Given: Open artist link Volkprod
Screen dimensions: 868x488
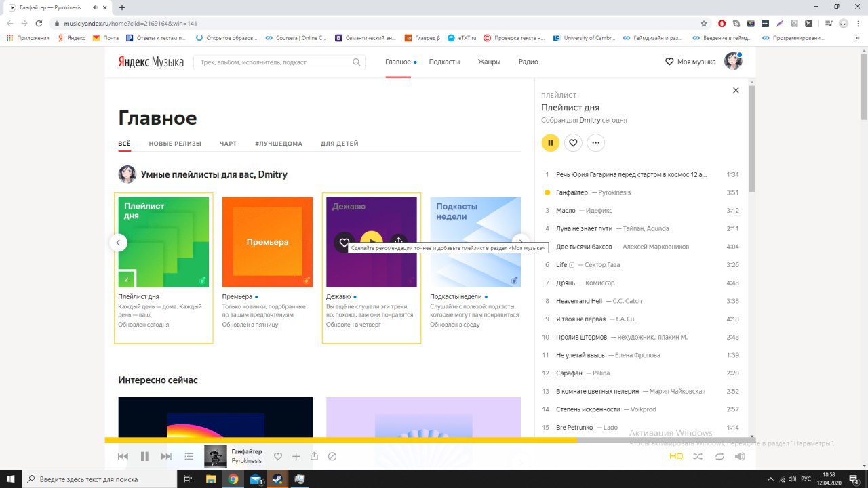Looking at the screenshot, I should (643, 409).
